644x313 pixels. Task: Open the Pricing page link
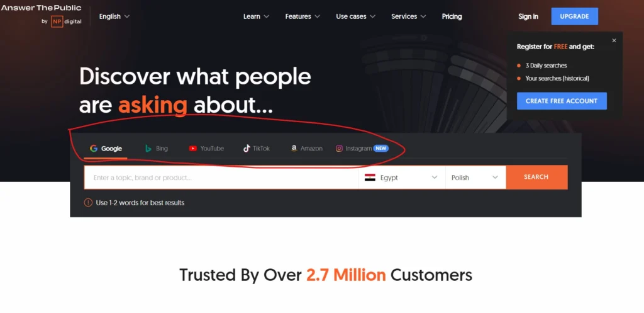tap(452, 16)
